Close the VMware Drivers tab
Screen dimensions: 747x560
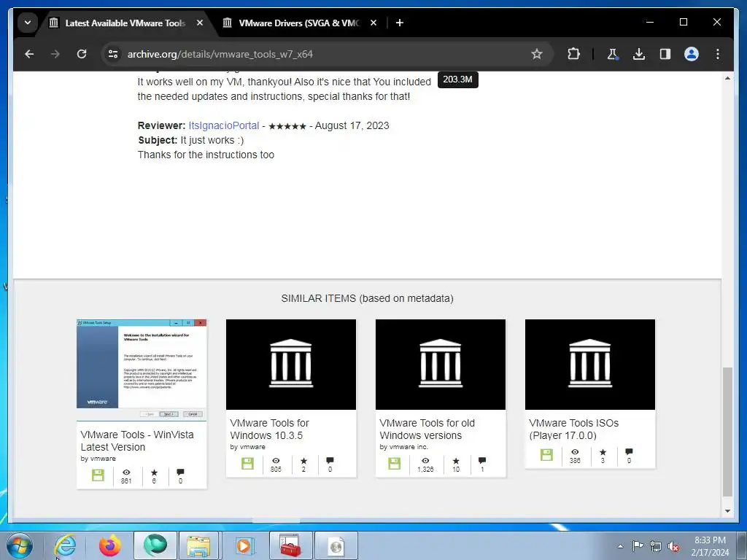coord(373,23)
